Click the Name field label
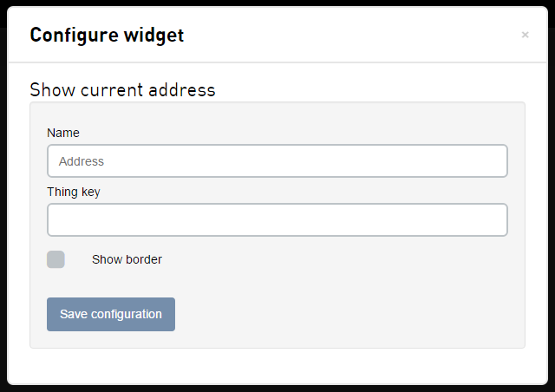This screenshot has width=555, height=392. coord(63,133)
